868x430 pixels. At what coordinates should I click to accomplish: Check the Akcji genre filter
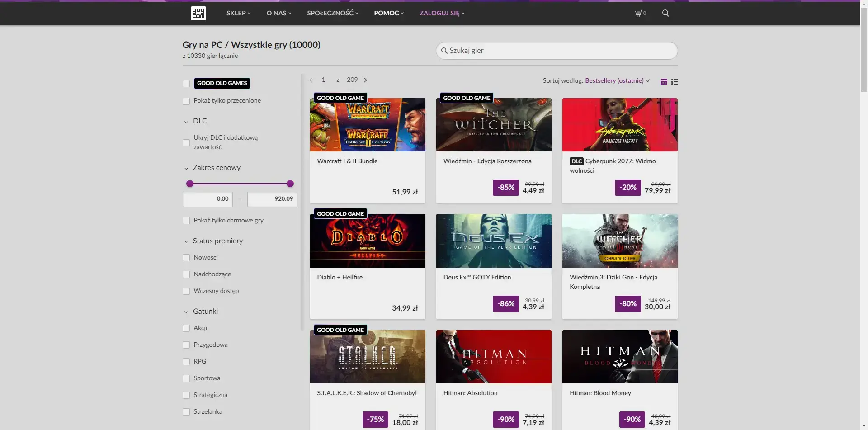186,328
